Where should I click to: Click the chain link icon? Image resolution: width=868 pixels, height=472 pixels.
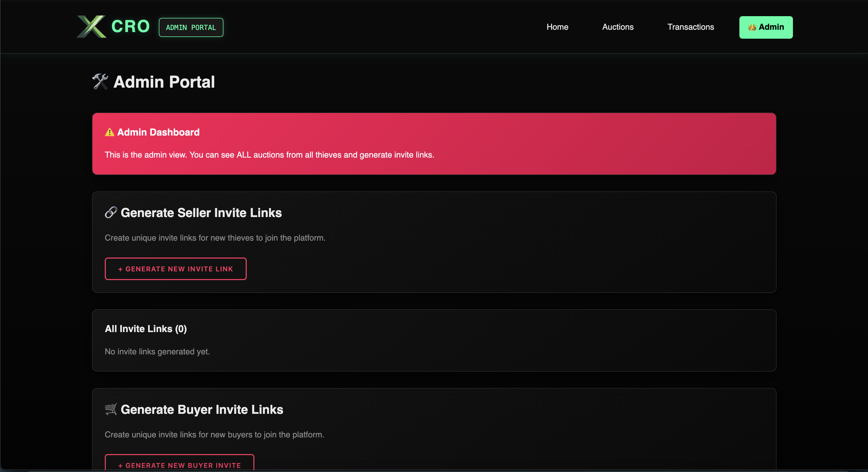tap(110, 213)
